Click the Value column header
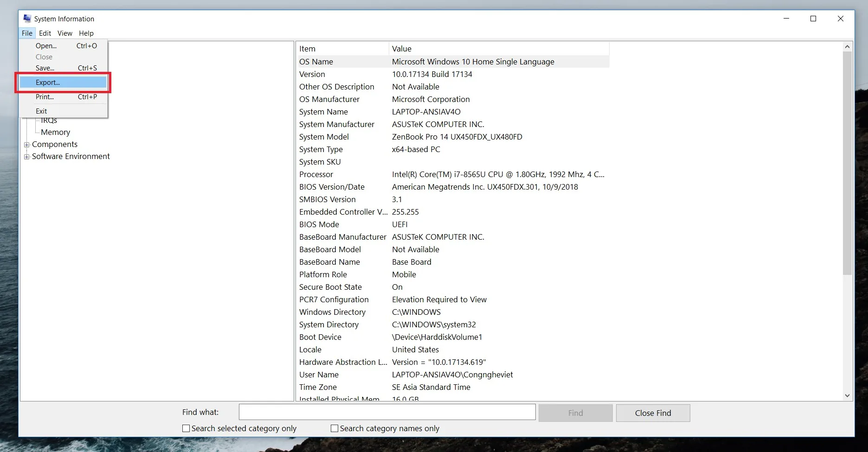The height and width of the screenshot is (452, 868). 499,49
